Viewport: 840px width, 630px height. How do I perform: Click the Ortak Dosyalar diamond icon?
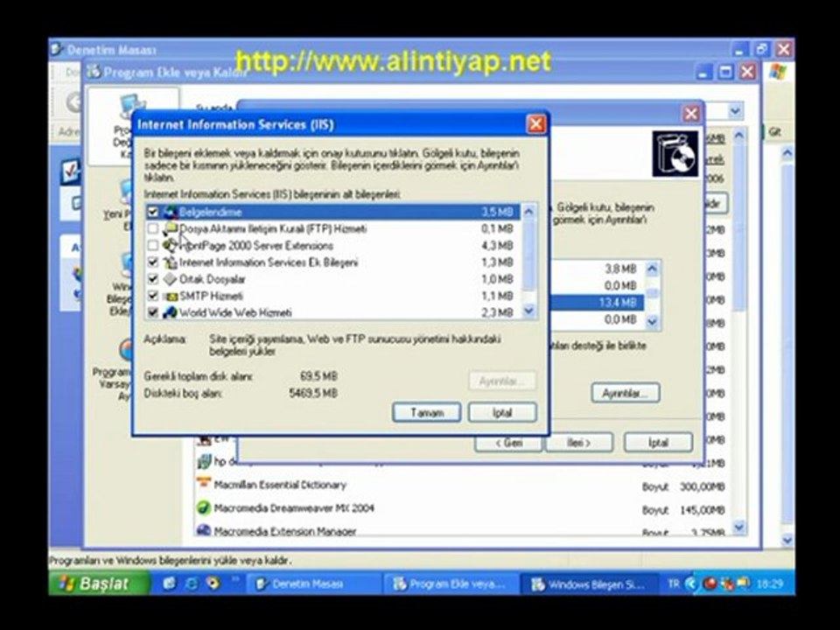tap(171, 279)
